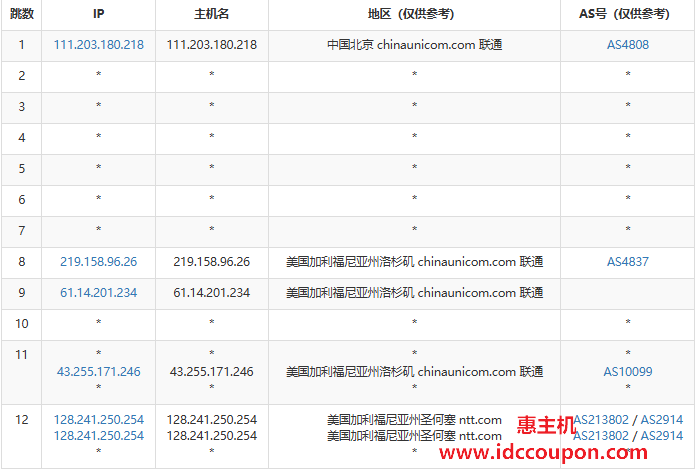Select second 圣何塞 ntt.com region text
695x470 pixels.
[414, 435]
